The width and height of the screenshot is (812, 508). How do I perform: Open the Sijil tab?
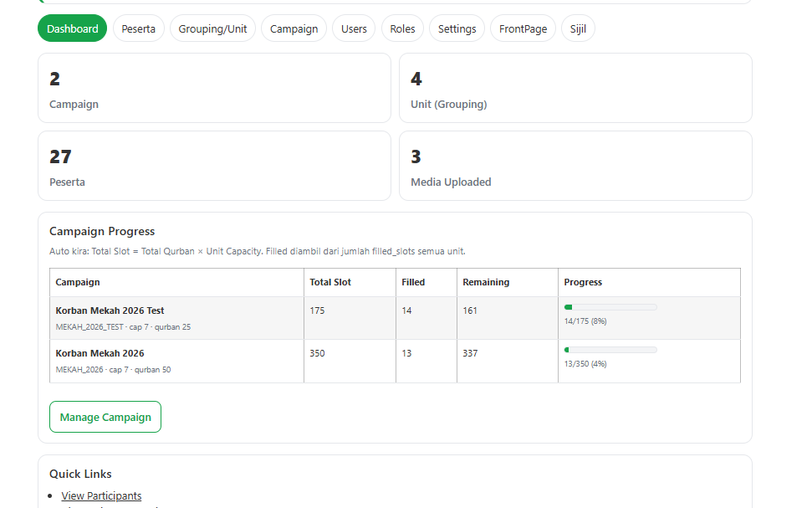(x=577, y=28)
